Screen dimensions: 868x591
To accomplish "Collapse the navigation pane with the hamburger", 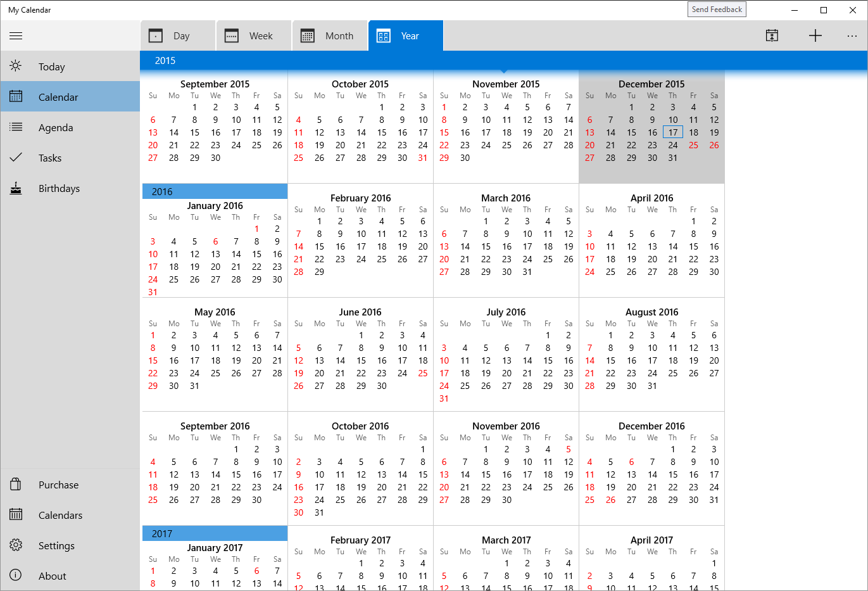I will point(16,36).
